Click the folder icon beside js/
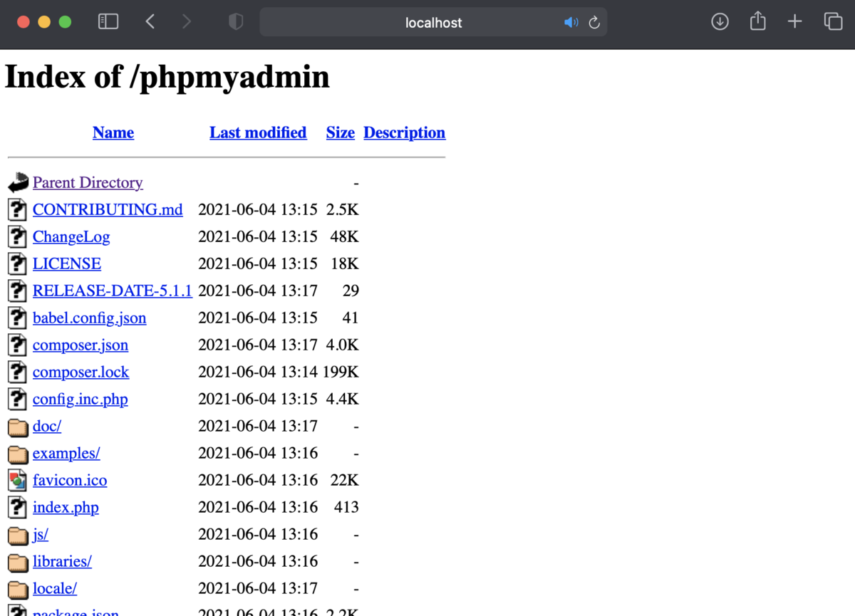 point(18,535)
